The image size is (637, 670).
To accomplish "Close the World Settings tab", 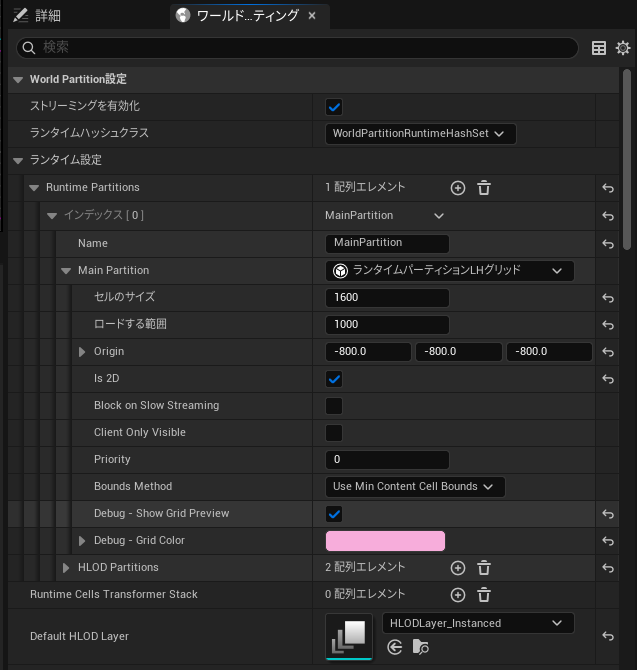I will [312, 16].
